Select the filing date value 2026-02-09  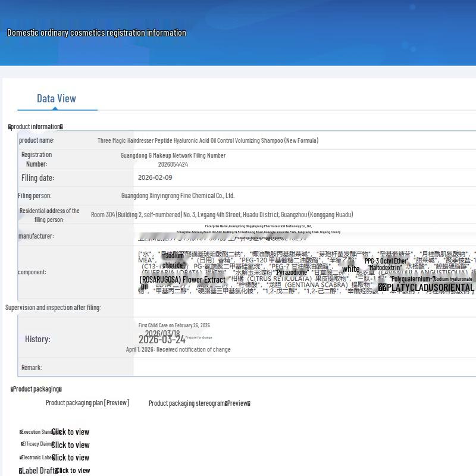tap(155, 177)
